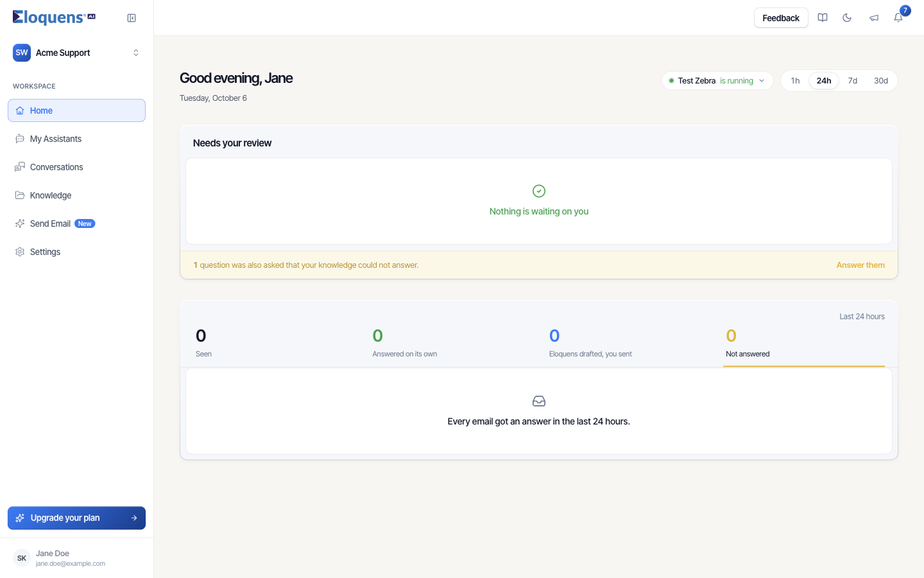Viewport: 924px width, 578px height.
Task: Click Tuesday, October 6 date text
Action: [x=213, y=98]
